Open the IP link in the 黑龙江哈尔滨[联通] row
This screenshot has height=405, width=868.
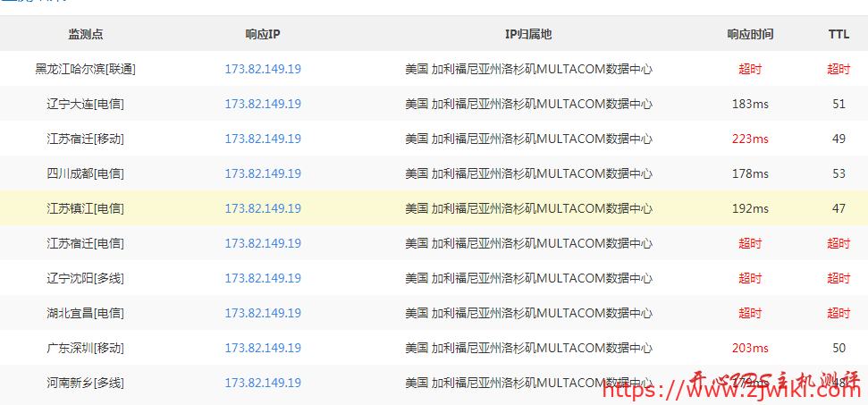tap(263, 69)
